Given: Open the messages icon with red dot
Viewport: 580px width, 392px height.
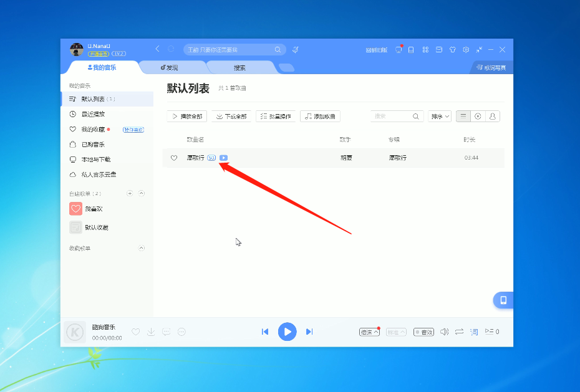Looking at the screenshot, I should tap(399, 49).
